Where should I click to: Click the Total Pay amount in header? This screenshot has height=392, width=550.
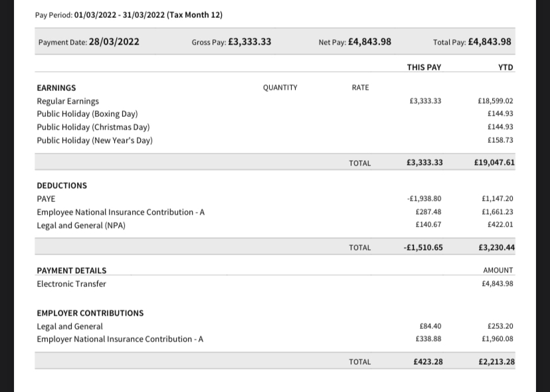click(x=490, y=42)
